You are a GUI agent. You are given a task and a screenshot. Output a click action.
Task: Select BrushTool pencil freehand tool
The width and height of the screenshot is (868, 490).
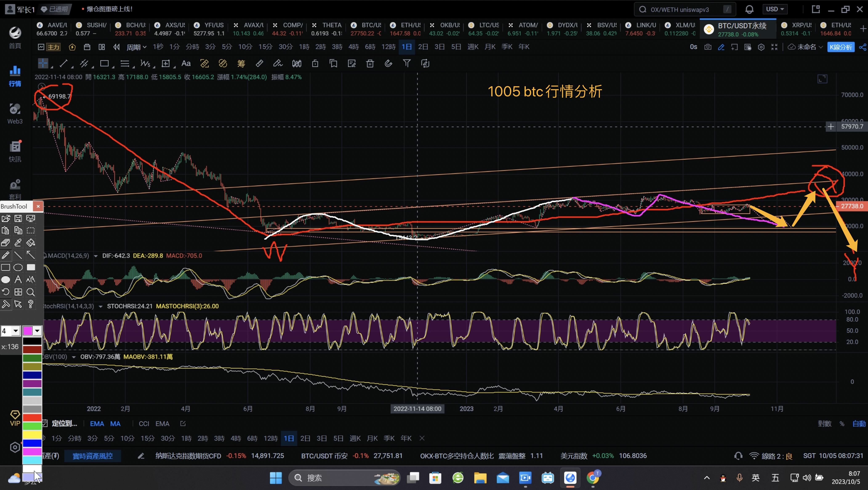click(x=6, y=255)
